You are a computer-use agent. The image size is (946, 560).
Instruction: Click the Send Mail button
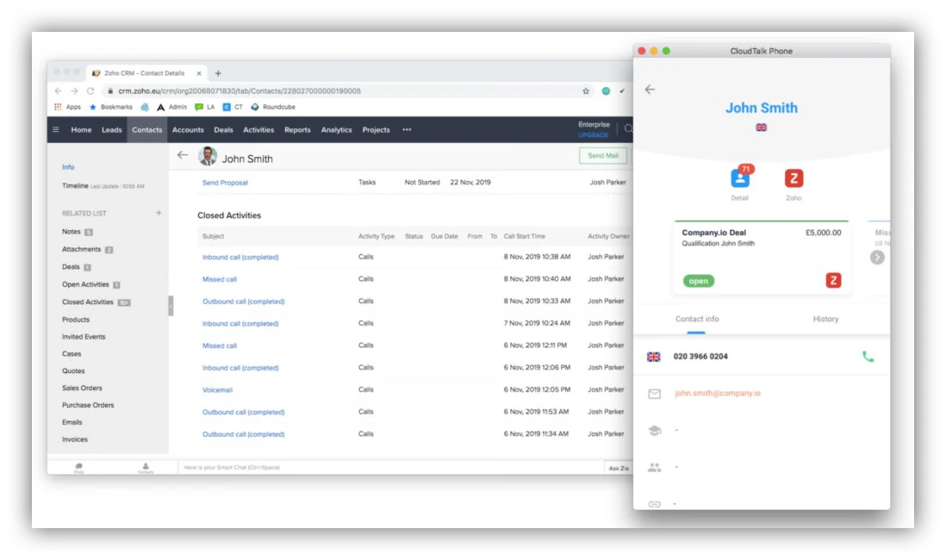(x=603, y=156)
